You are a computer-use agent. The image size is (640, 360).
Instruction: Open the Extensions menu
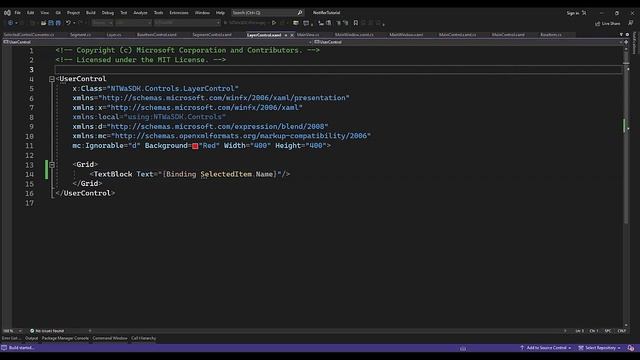tap(179, 13)
